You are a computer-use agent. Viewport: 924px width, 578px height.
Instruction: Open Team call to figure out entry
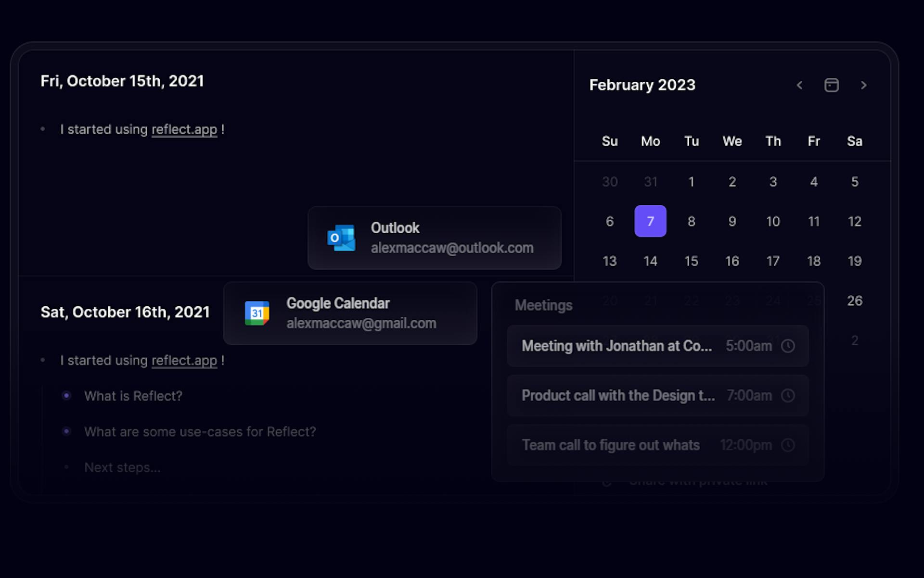[x=611, y=445]
